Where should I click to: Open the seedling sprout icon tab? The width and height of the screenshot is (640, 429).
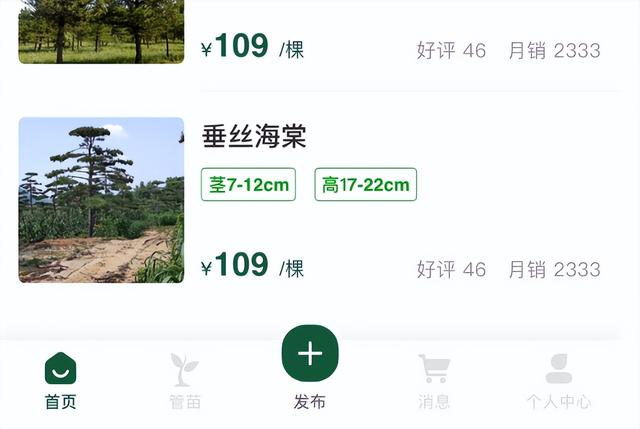pyautogui.click(x=184, y=370)
